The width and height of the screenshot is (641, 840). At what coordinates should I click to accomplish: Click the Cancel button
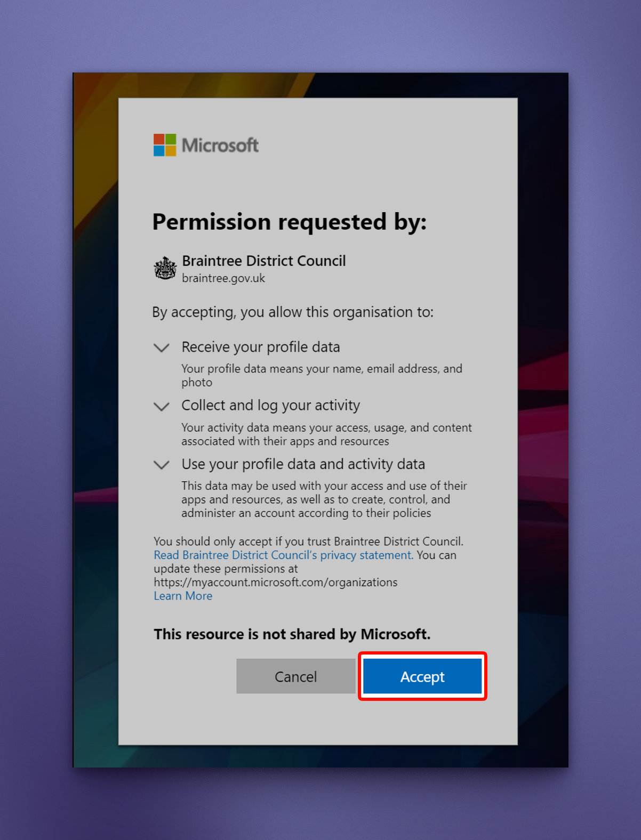(x=295, y=676)
